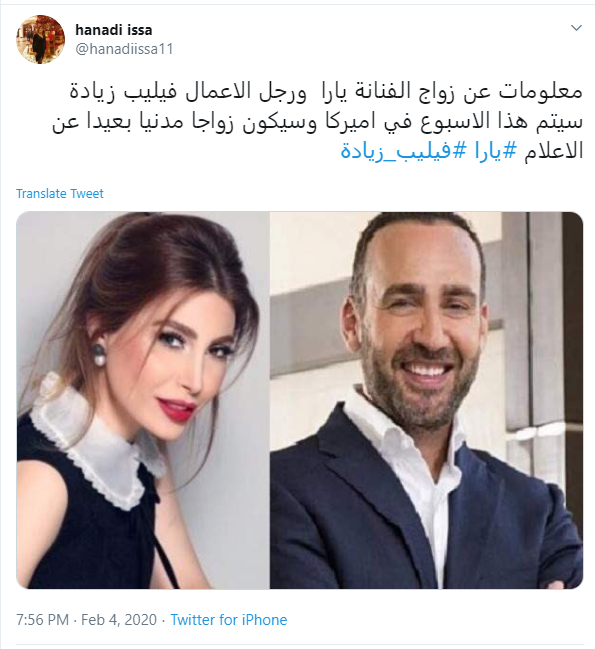Open the Twitter for iPhone source link
Viewport: 595px width, 649px height.
pos(229,620)
